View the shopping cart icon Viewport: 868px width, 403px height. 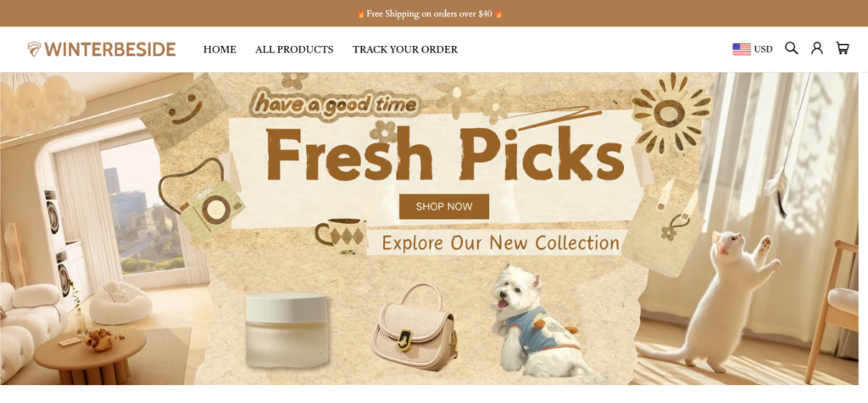[843, 48]
